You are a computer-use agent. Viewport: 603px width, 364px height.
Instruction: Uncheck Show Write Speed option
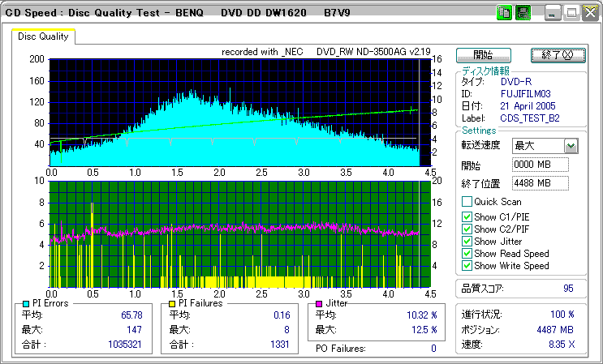point(467,265)
